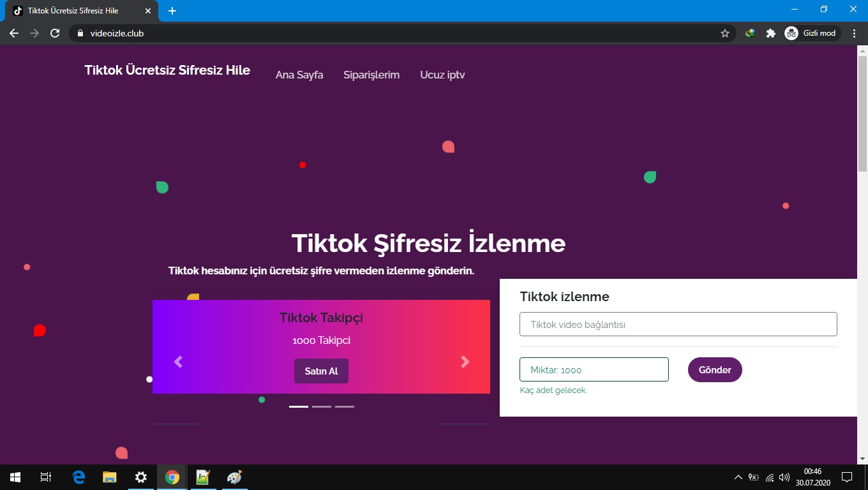
Task: Click the Tiktok izlenme form title
Action: coord(564,297)
